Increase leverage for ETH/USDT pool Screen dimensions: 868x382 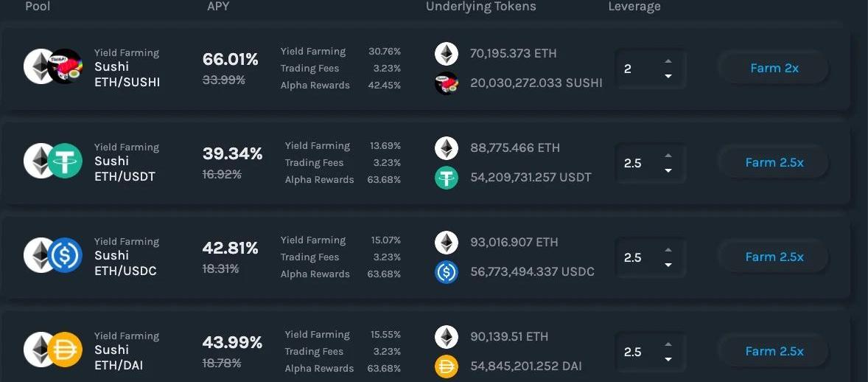(x=668, y=156)
